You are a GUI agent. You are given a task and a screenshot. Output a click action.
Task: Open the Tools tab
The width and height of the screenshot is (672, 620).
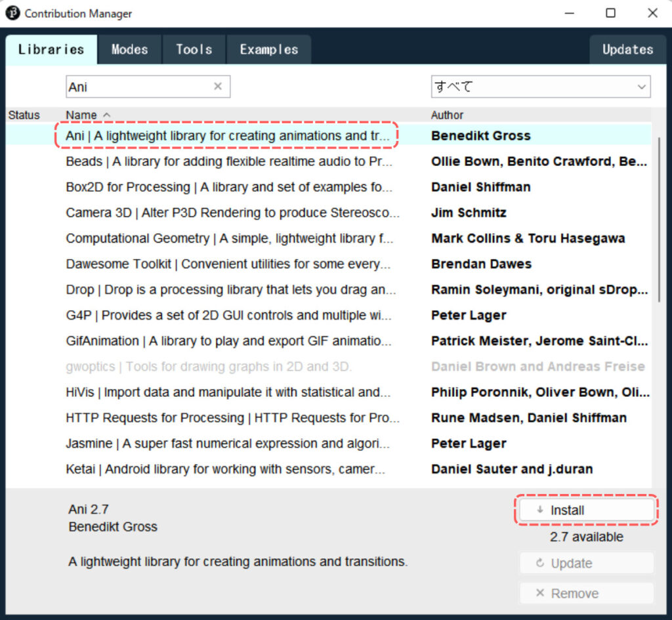[194, 49]
